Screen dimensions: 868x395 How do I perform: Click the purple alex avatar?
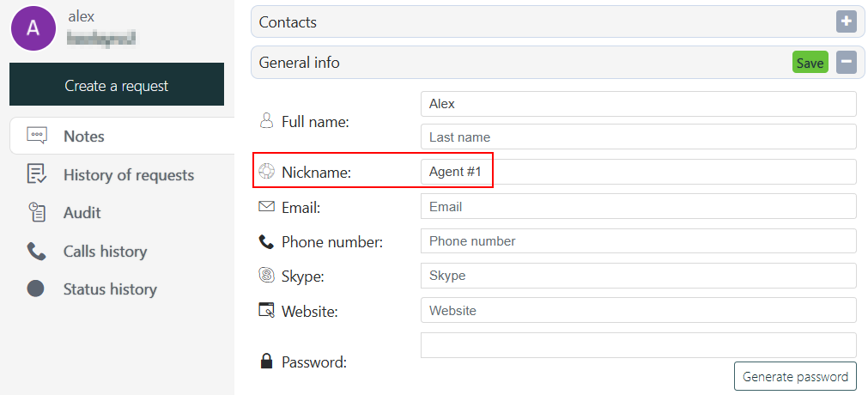(x=33, y=27)
